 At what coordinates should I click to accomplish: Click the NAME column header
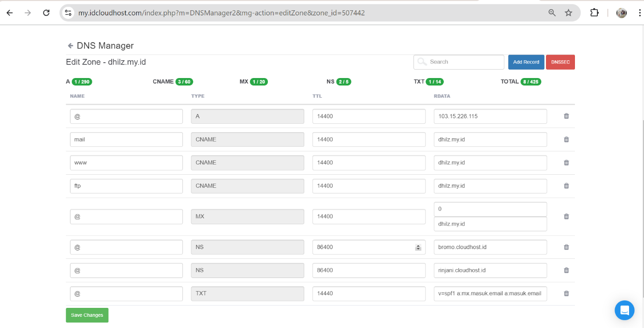tap(77, 96)
